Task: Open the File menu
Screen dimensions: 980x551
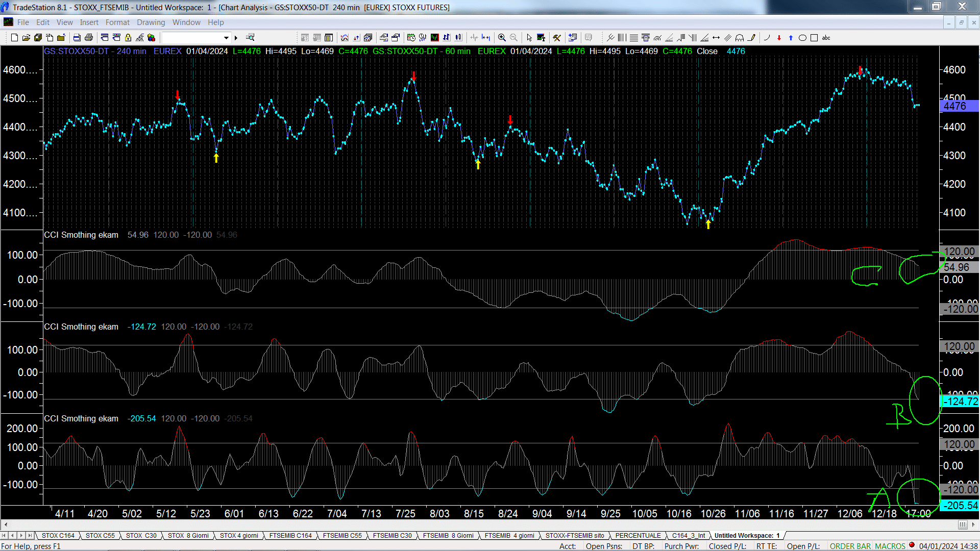Action: [23, 22]
